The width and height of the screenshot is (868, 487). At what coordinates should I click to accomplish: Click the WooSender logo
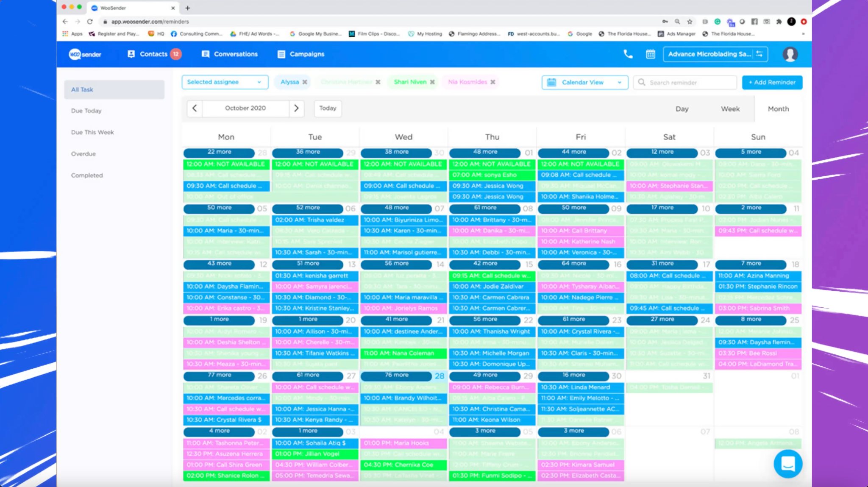(85, 54)
